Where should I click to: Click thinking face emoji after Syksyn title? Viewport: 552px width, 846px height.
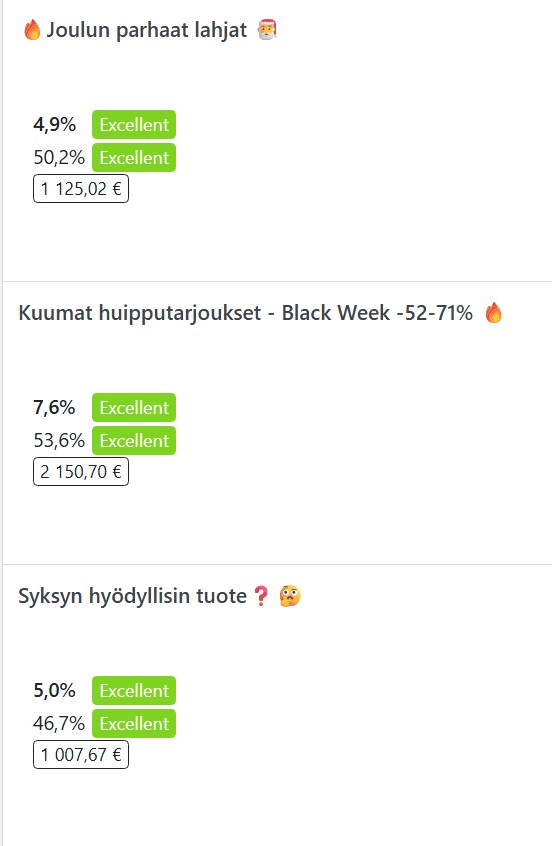coord(290,596)
